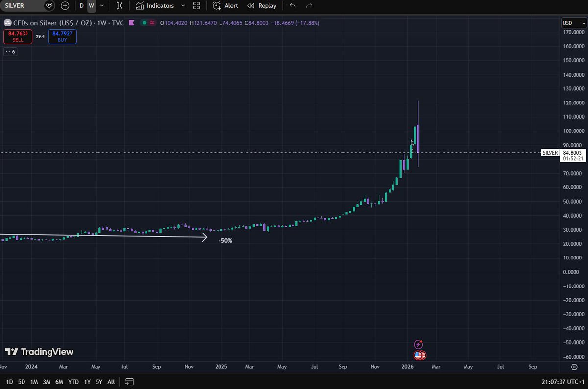This screenshot has width=588, height=389.
Task: Click the compare/add symbol plus icon
Action: pos(65,5)
